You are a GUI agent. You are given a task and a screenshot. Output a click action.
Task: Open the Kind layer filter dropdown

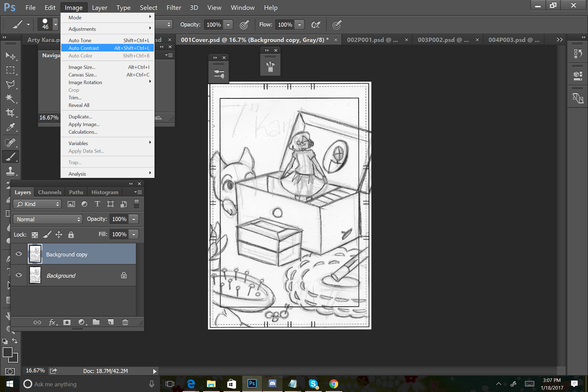37,204
